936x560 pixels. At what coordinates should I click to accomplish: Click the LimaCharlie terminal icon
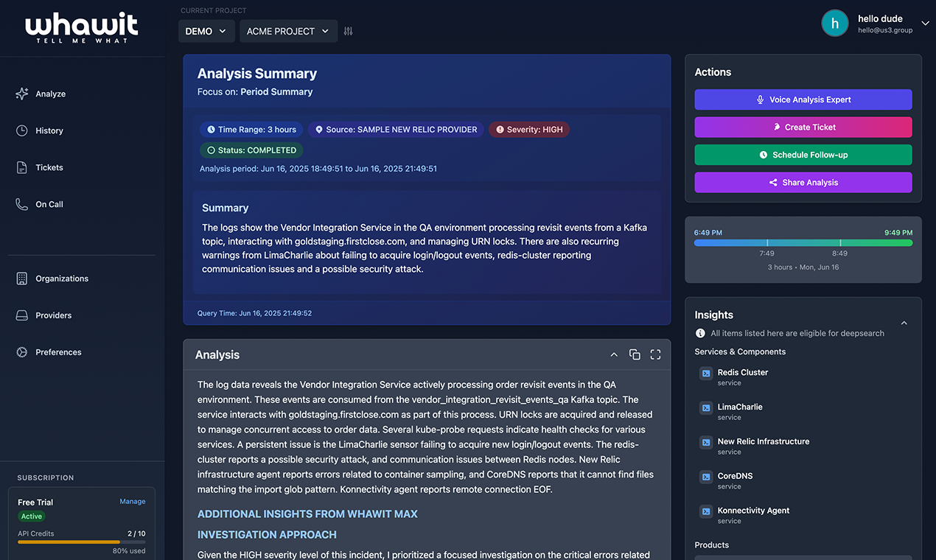point(706,408)
